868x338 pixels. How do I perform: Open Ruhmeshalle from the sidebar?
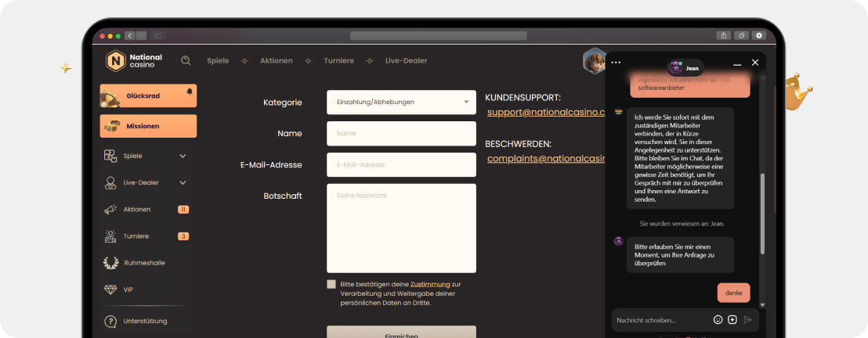[145, 263]
